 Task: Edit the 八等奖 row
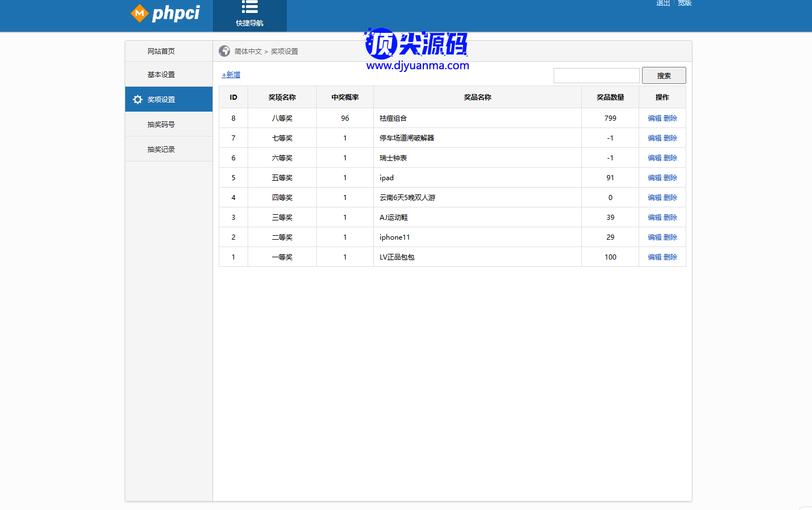click(654, 118)
